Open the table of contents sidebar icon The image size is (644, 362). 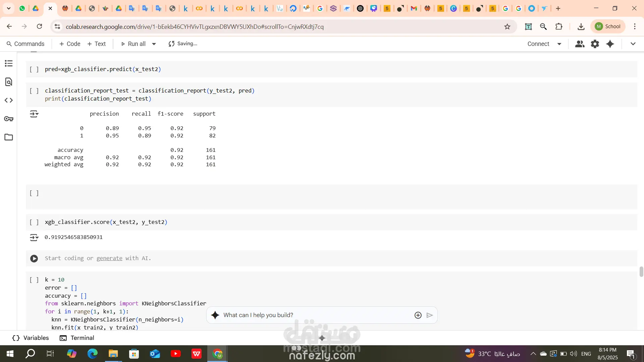(x=9, y=63)
